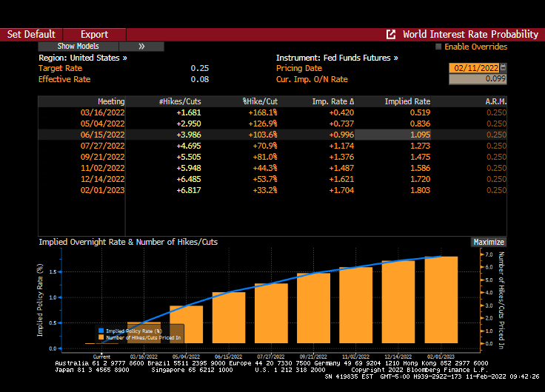Click the Show Models button
The width and height of the screenshot is (545, 392).
tap(78, 46)
